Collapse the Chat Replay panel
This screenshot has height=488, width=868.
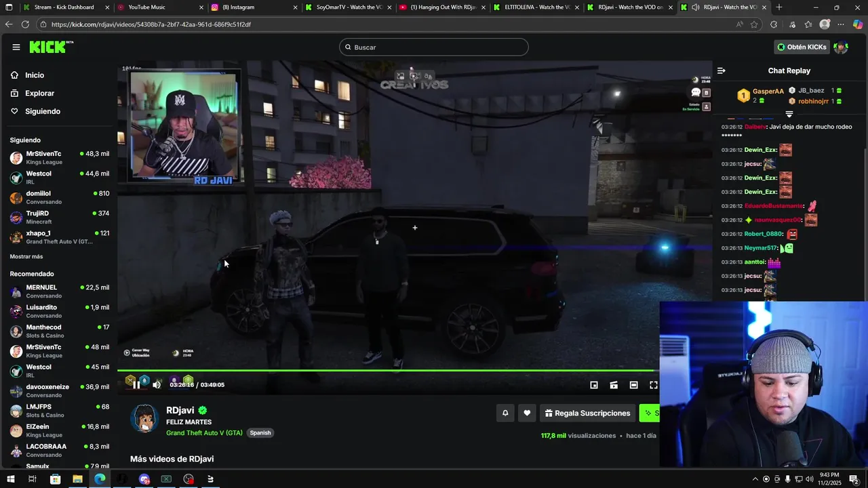(x=722, y=70)
